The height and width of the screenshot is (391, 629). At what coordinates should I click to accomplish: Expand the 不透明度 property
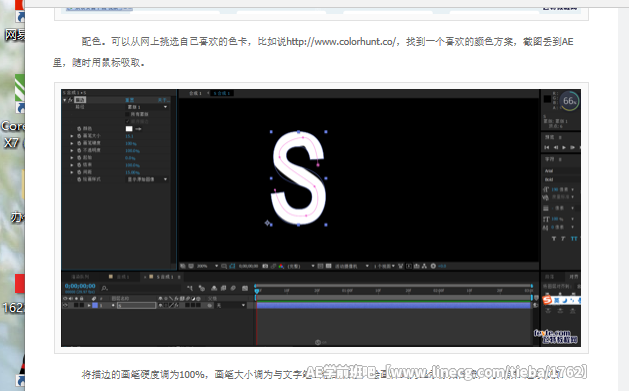tap(72, 150)
